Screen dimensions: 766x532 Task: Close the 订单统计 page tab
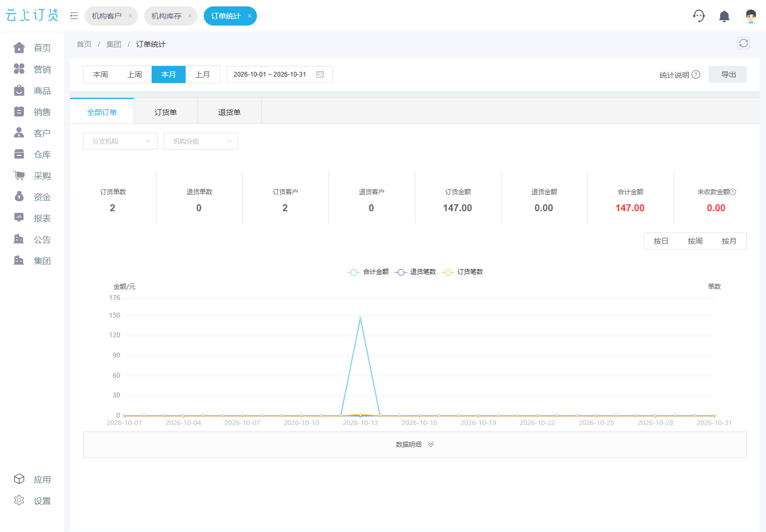249,16
